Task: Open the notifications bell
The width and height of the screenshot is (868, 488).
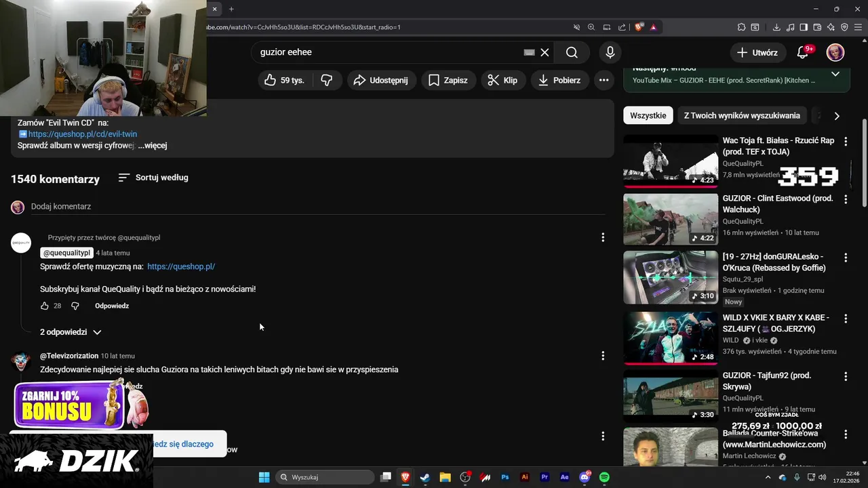Action: click(x=803, y=52)
